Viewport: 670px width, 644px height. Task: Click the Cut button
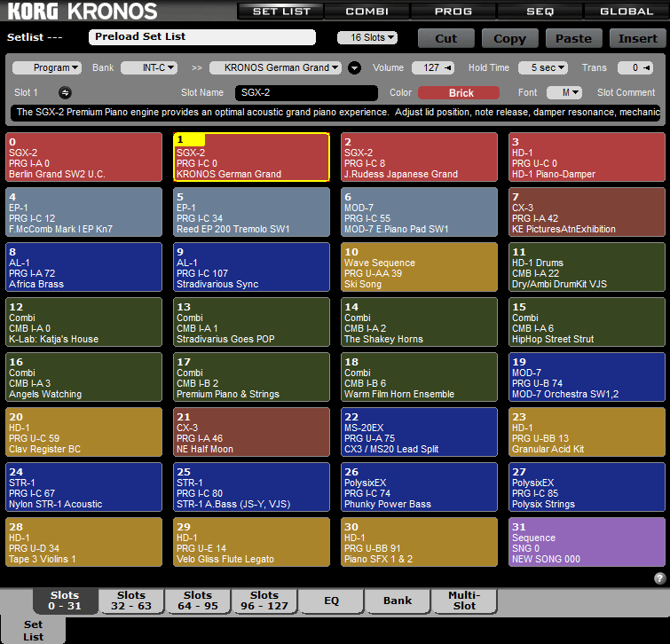point(446,38)
